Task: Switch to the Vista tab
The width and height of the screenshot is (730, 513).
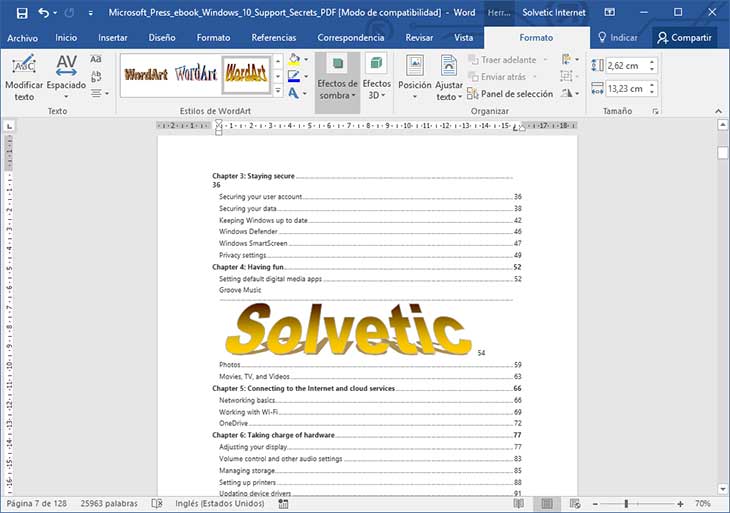Action: click(x=463, y=38)
